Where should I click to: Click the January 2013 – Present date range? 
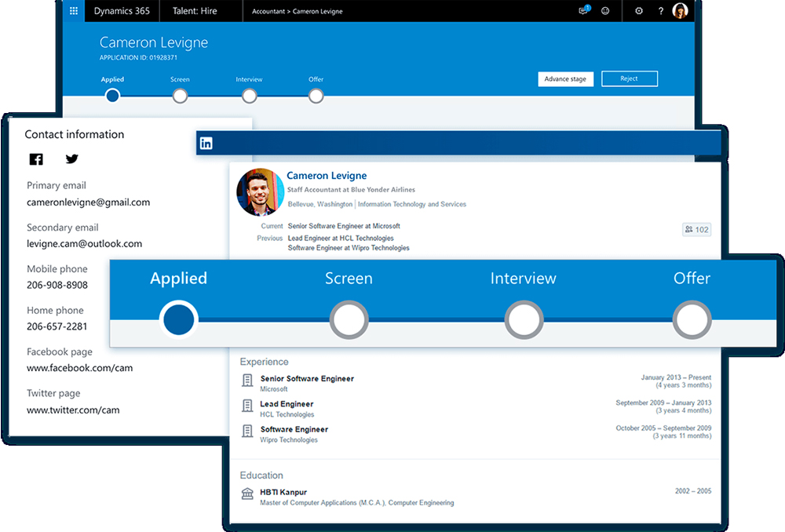[676, 377]
